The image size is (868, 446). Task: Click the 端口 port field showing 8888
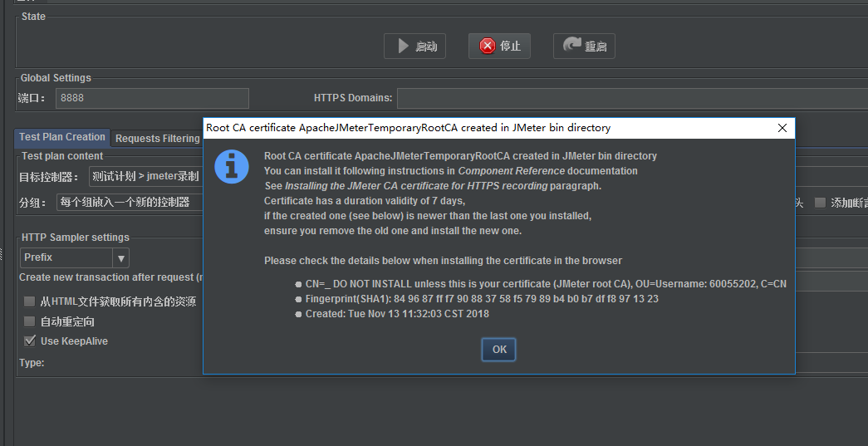pos(152,98)
